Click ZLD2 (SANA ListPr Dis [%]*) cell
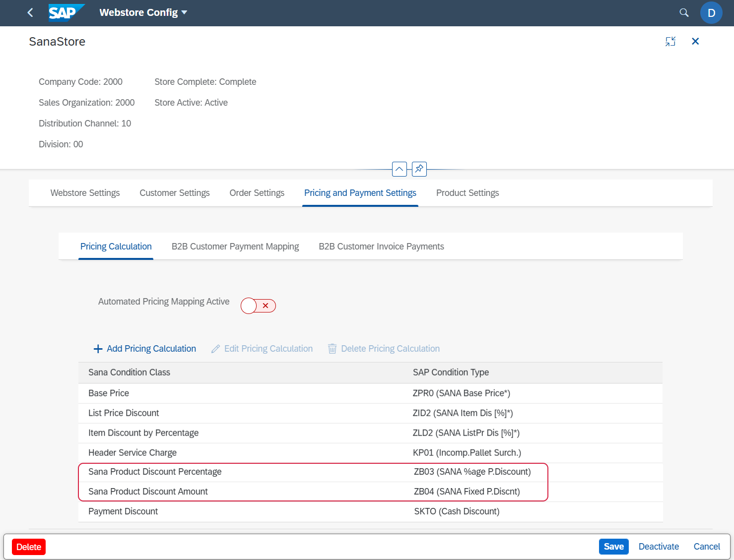The image size is (734, 560). tap(466, 433)
